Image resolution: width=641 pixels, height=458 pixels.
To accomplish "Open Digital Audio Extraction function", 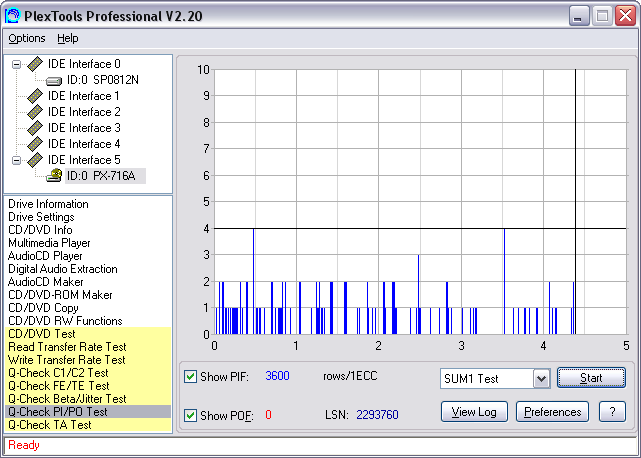I will 63,269.
